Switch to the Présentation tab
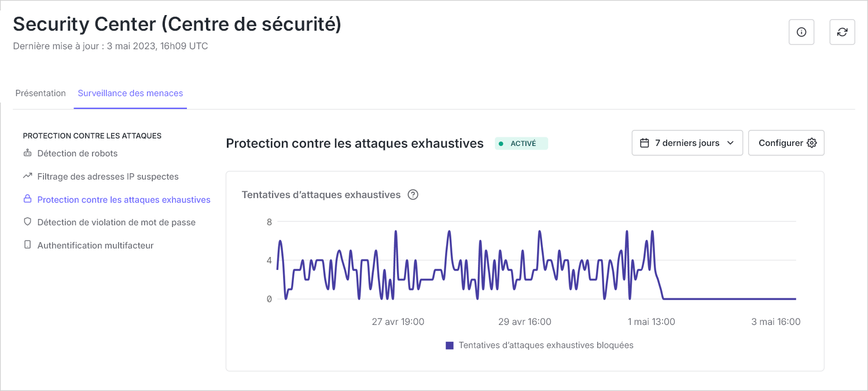 (41, 93)
